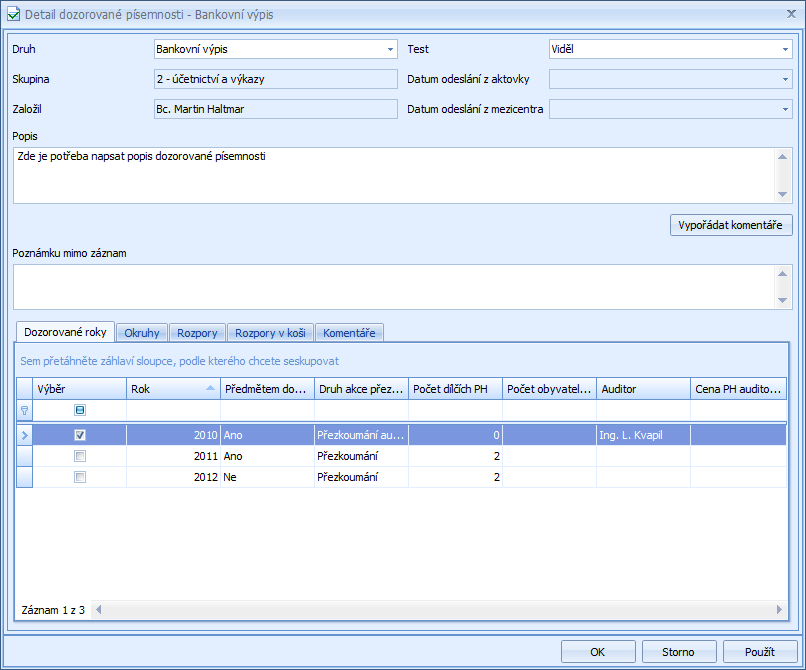
Task: Click the Počet obyvatel… column header
Action: (549, 389)
